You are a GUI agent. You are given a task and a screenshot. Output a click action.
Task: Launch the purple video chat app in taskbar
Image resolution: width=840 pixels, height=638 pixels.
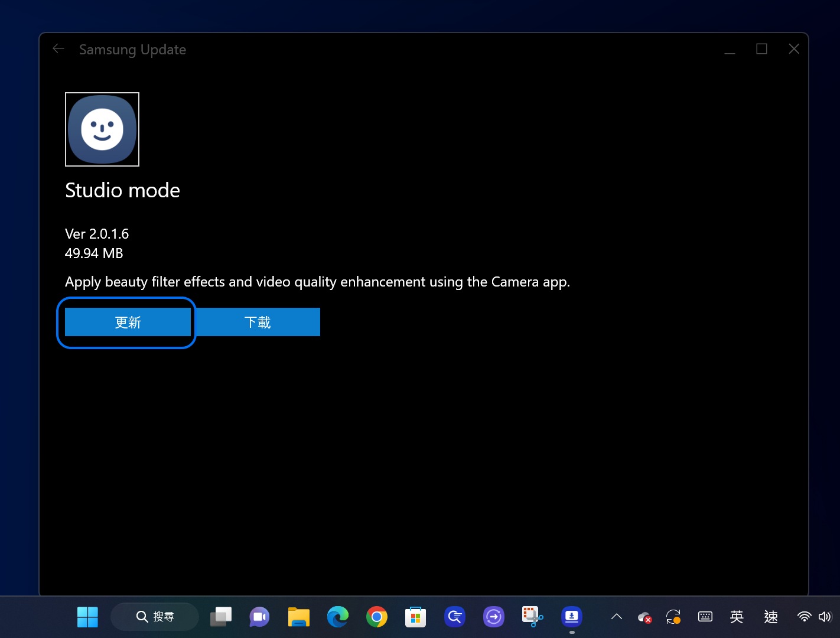(x=259, y=617)
